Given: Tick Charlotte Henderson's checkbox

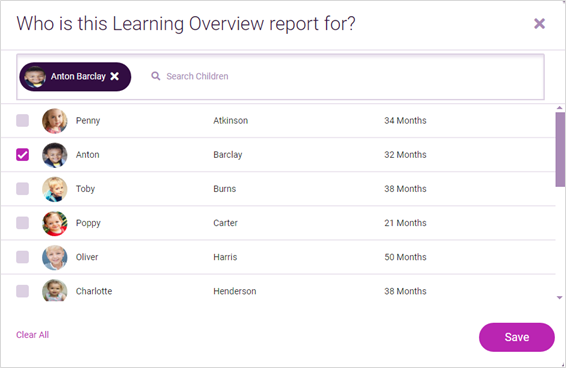Looking at the screenshot, I should coord(22,291).
